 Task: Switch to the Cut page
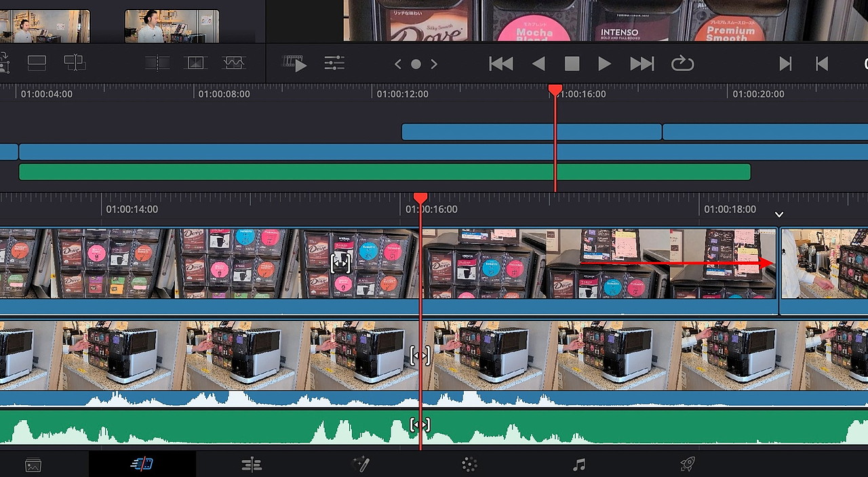pyautogui.click(x=142, y=464)
